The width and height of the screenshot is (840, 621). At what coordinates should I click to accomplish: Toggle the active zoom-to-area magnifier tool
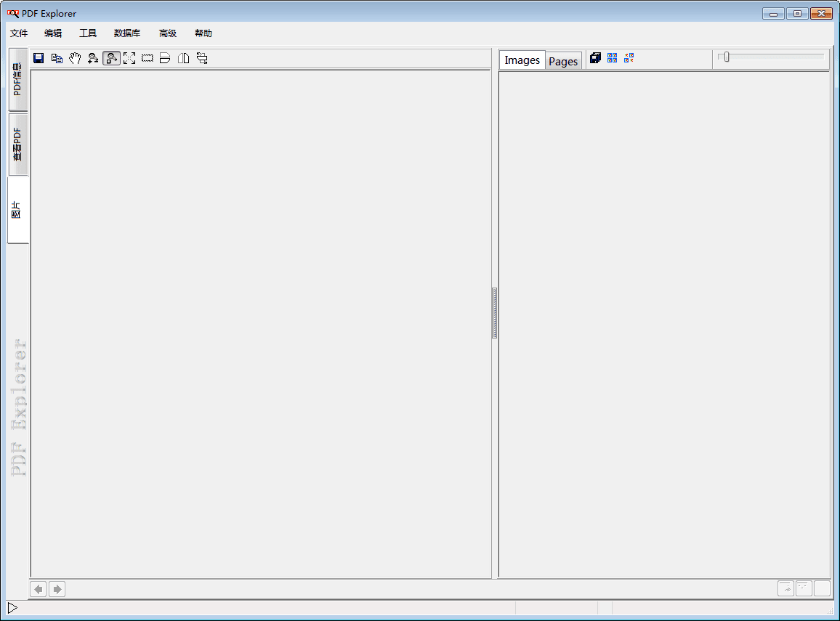[x=111, y=58]
